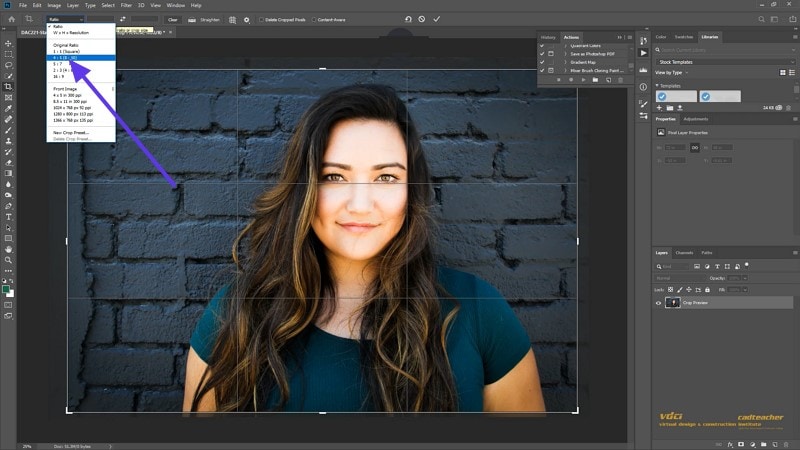Create a new set folder in the Actions panel
This screenshot has width=800, height=450.
595,80
